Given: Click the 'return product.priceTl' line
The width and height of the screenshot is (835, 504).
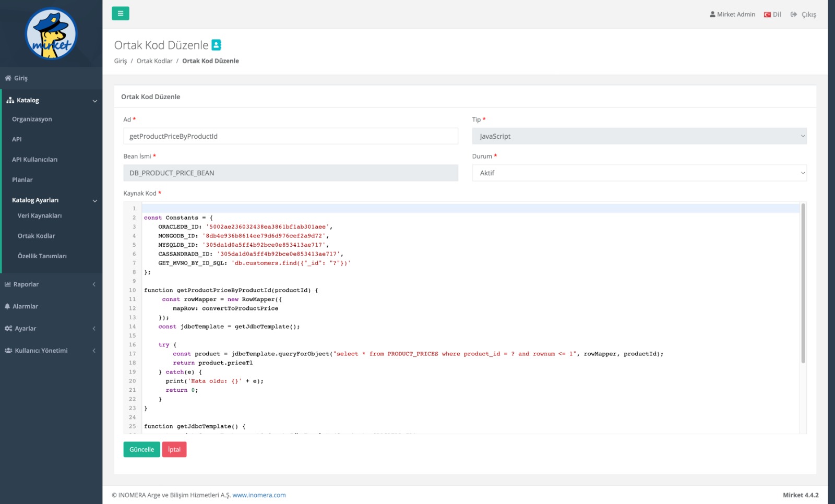Looking at the screenshot, I should tap(213, 363).
